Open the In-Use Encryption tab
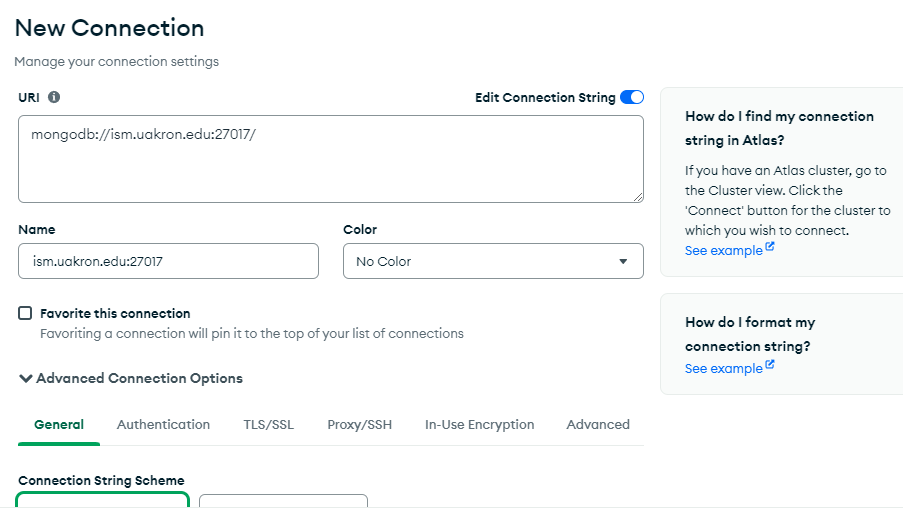The image size is (903, 517). point(480,424)
